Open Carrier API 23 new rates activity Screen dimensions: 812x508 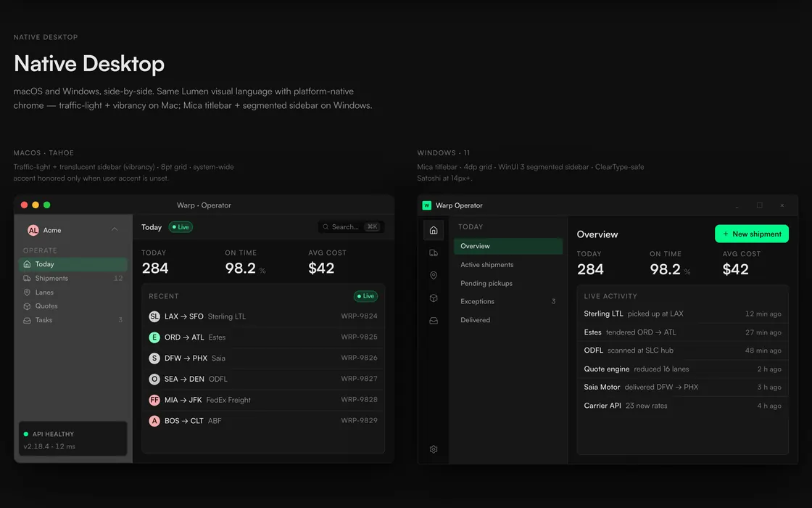[682, 406]
